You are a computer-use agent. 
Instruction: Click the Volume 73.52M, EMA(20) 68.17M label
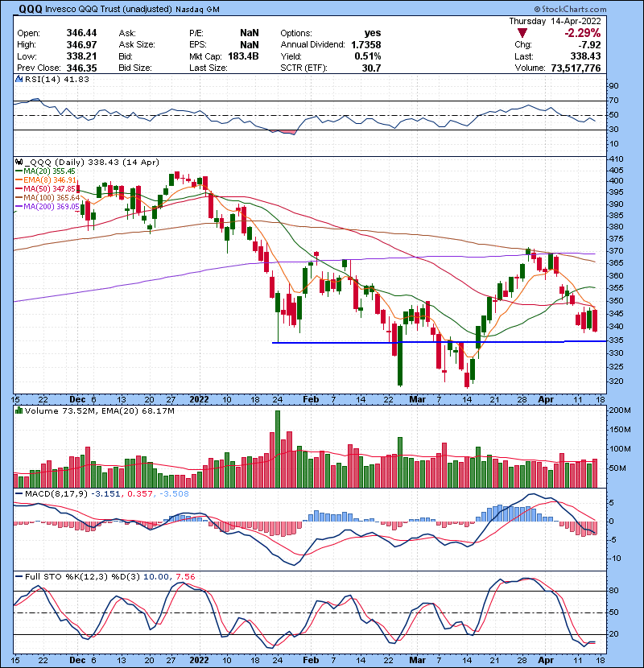click(x=99, y=411)
